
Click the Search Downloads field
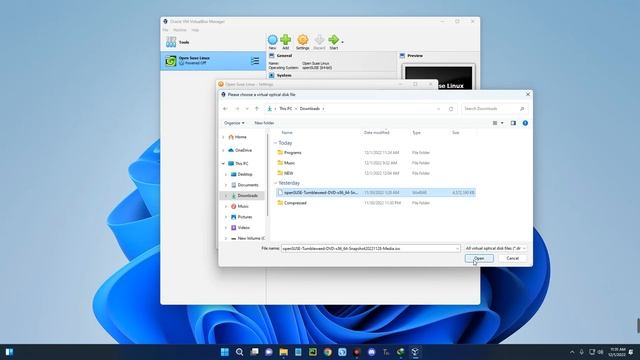494,109
